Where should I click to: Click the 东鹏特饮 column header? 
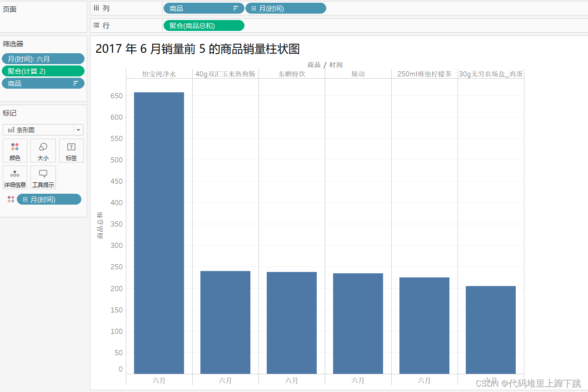292,74
